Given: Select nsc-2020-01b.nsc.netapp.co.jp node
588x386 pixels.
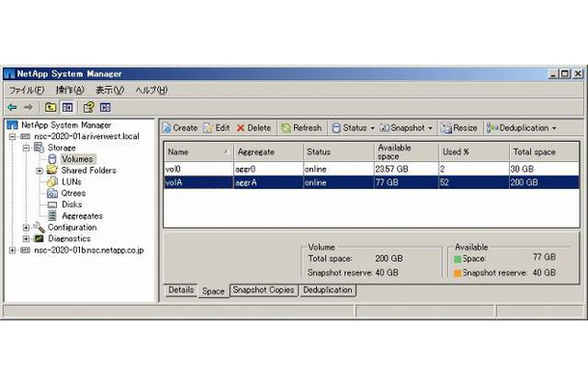Looking at the screenshot, I should [x=89, y=250].
